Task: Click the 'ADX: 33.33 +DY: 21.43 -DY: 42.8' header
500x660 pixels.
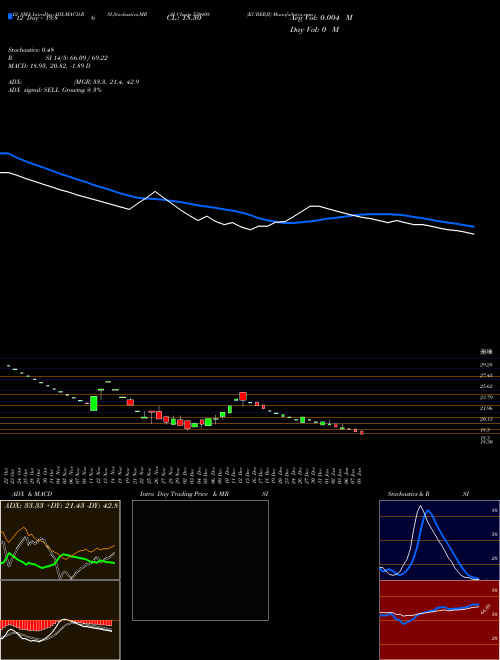Action: (x=61, y=506)
